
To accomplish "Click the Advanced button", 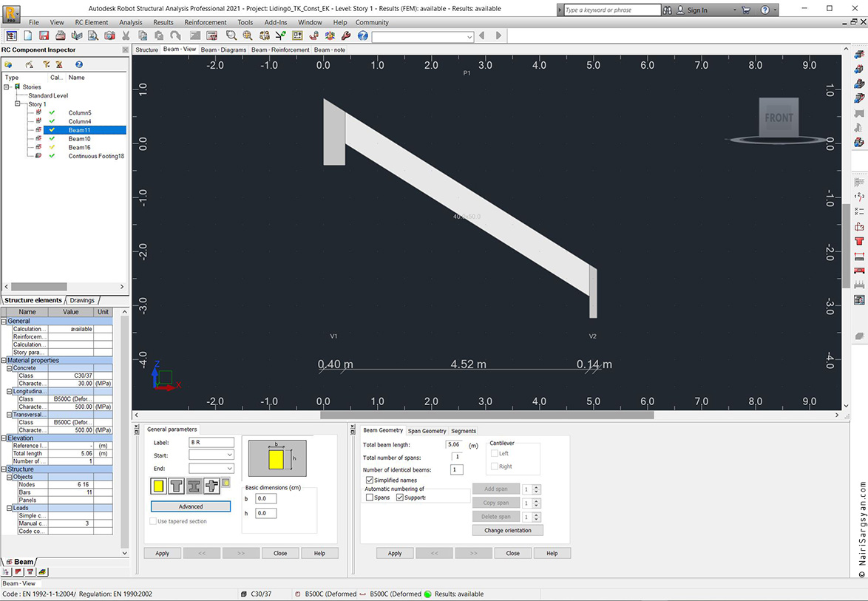I will pyautogui.click(x=191, y=506).
